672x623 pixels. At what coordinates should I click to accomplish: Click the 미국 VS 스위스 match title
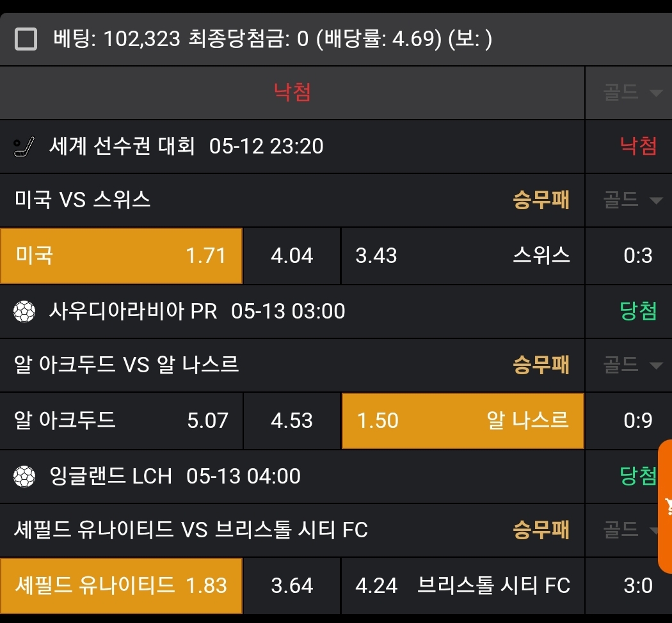point(83,200)
